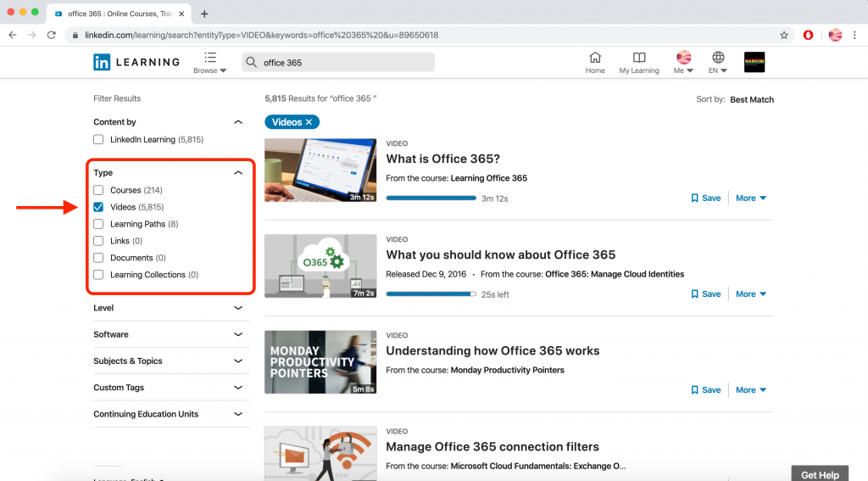Expand the Continuing Education Units filter

tap(238, 414)
